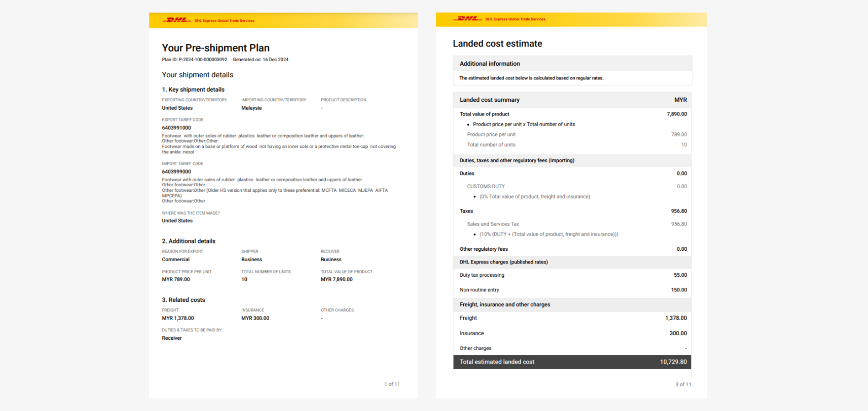Click exporting country value 'United States'
868x411 pixels.
click(177, 108)
